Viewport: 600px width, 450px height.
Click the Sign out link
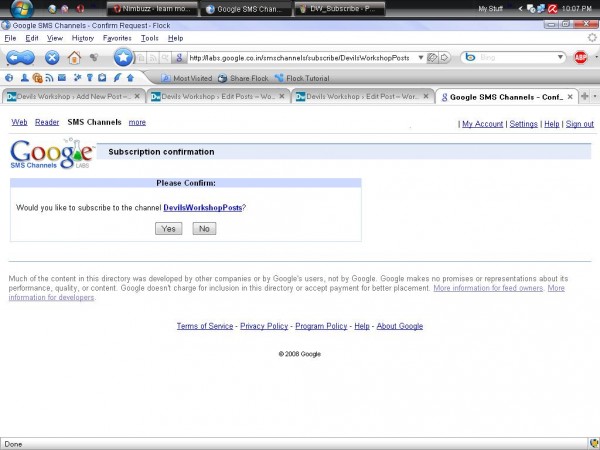(x=580, y=124)
